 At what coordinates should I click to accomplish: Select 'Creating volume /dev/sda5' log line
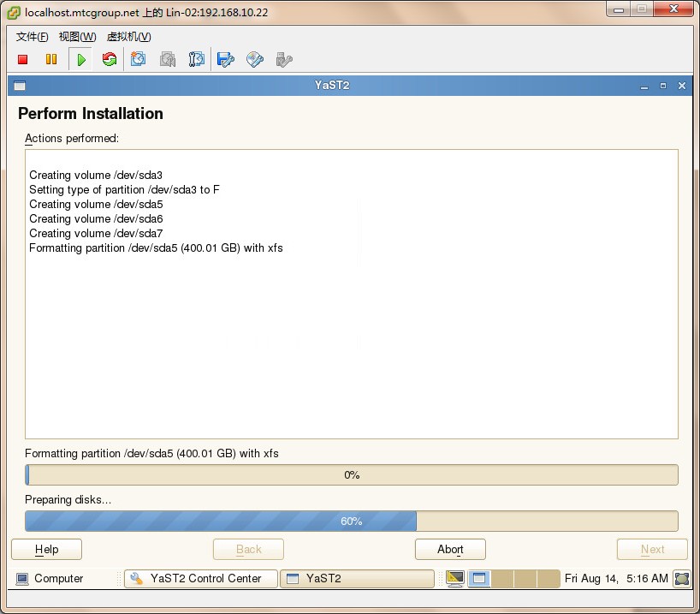pos(96,204)
